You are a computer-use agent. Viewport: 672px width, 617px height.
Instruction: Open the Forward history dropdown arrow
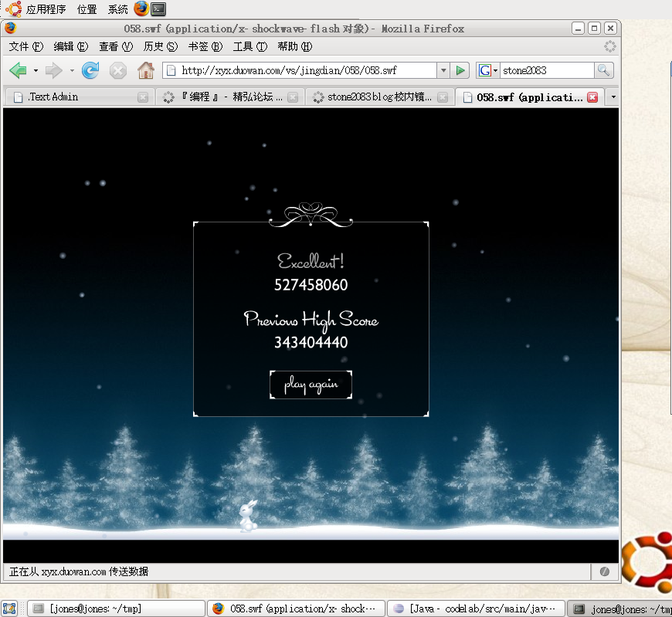coord(72,71)
